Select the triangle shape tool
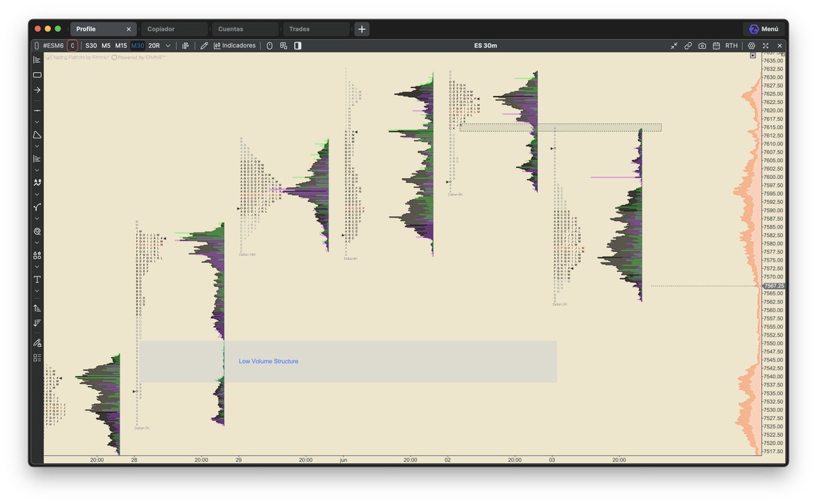 pos(37,135)
